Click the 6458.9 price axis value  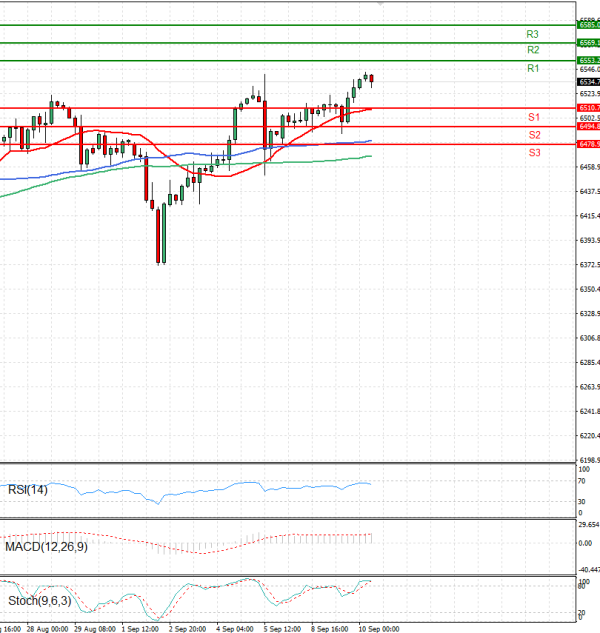(590, 167)
